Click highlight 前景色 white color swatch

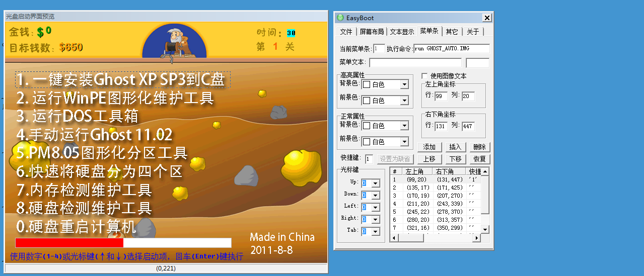coord(367,101)
